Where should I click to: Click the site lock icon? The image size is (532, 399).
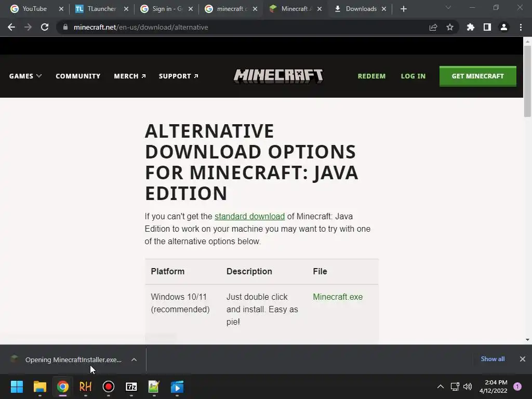(x=65, y=27)
